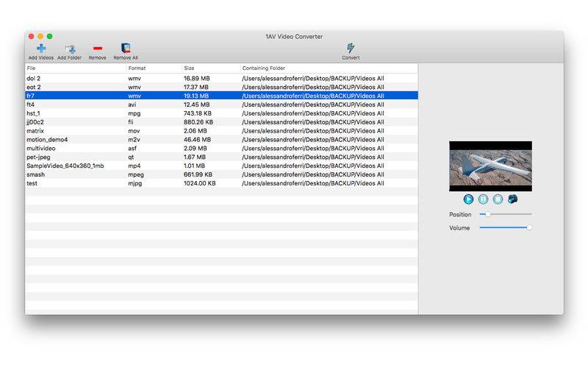Click on the Volume slider
Image resolution: width=588 pixels, height=368 pixels.
506,227
